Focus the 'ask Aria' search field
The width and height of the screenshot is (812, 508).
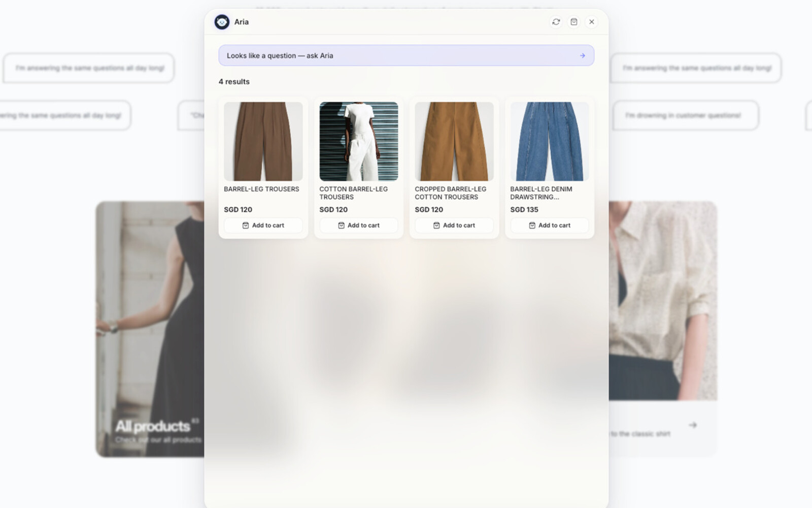coord(406,55)
